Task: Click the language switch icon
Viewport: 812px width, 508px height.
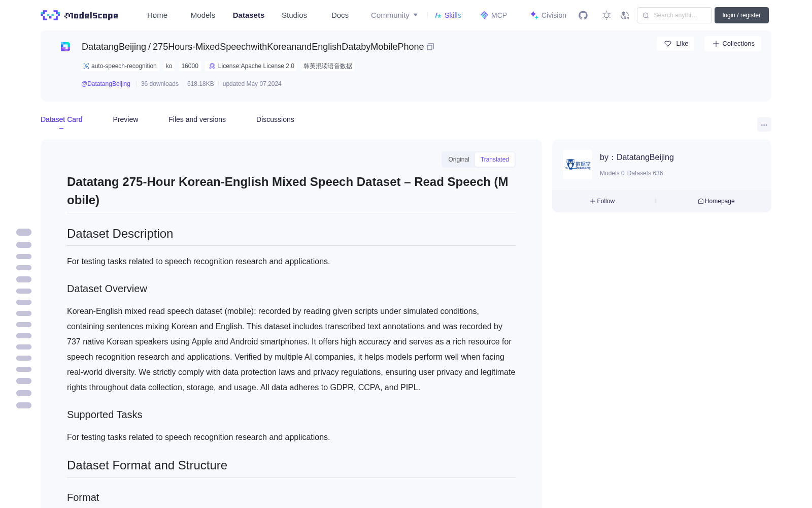Action: pos(625,15)
